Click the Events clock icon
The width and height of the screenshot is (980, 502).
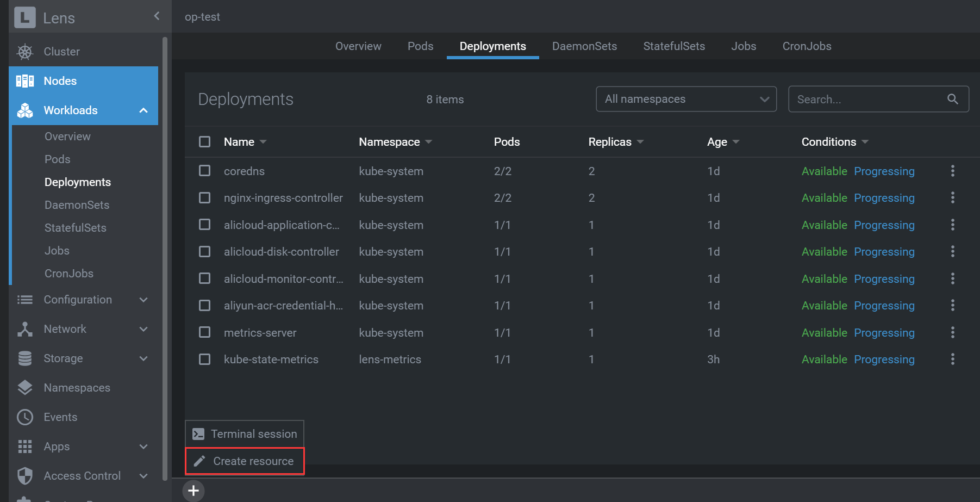(24, 417)
